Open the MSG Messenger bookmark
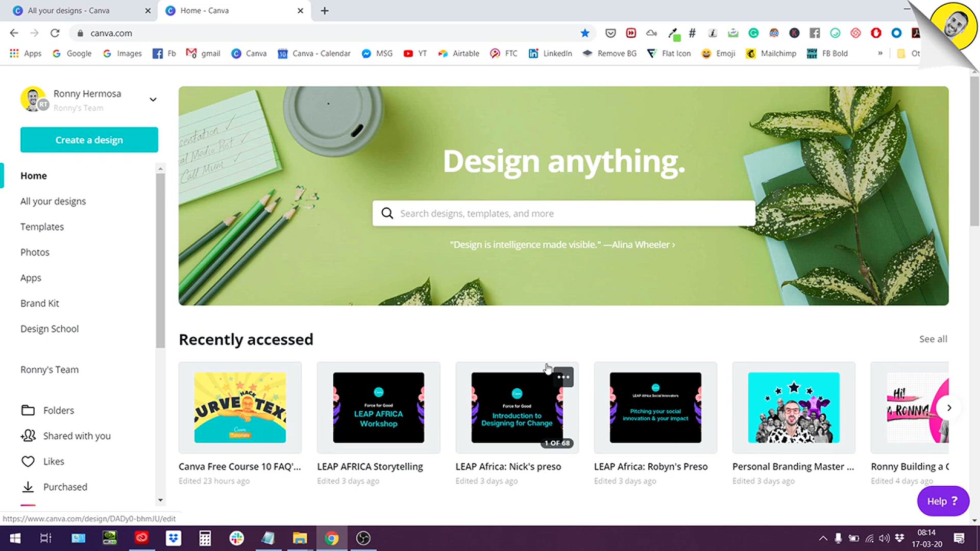The height and width of the screenshot is (551, 980). pos(377,54)
